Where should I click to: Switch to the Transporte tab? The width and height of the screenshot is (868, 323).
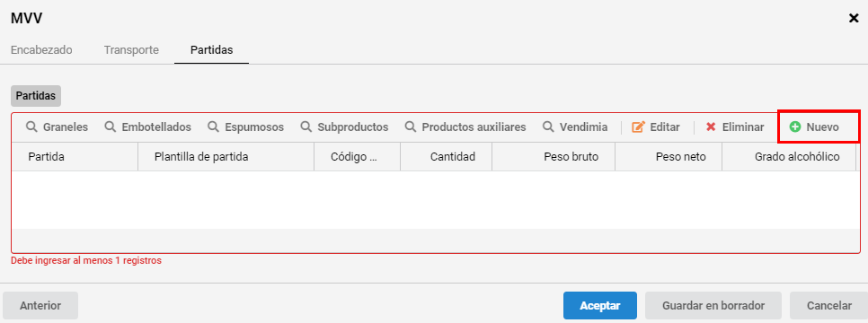tap(131, 49)
